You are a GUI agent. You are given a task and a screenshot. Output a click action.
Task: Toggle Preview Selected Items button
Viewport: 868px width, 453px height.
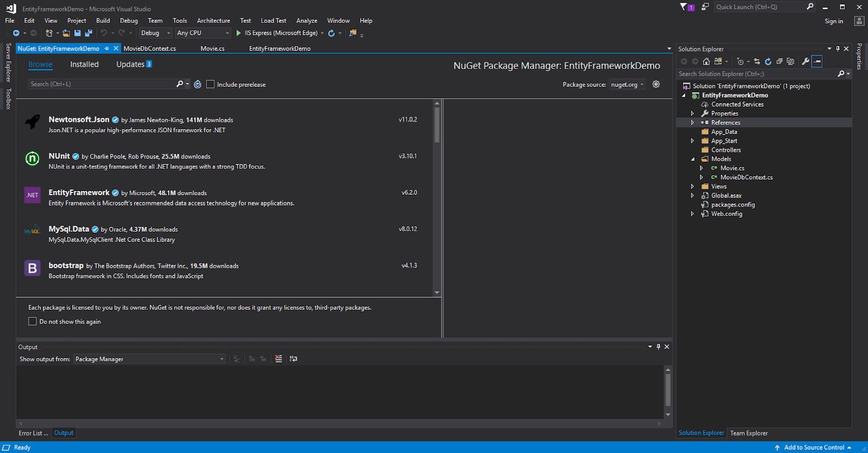(x=817, y=61)
